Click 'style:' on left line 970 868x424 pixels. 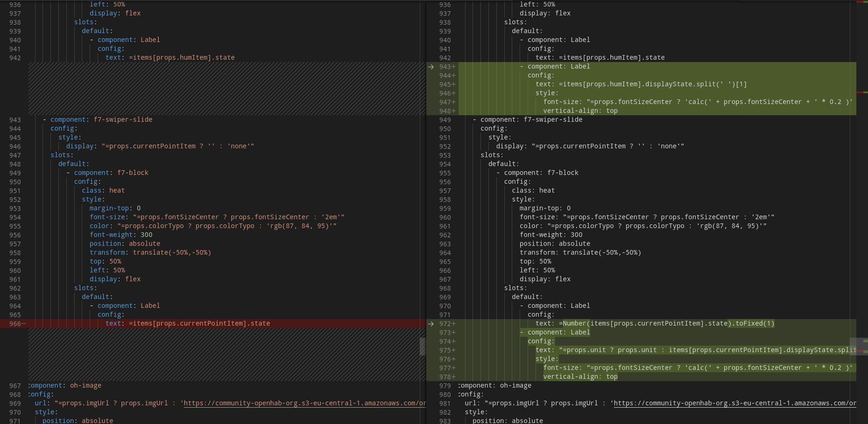(x=46, y=412)
